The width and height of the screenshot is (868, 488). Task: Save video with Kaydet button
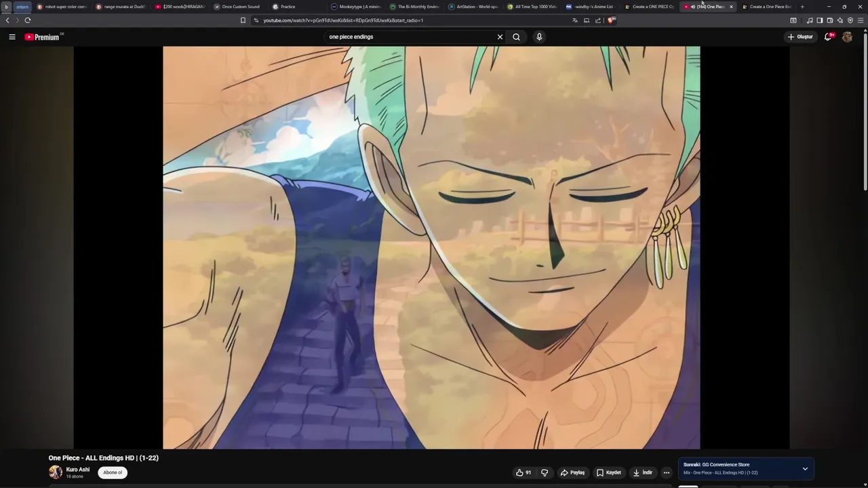pos(609,472)
